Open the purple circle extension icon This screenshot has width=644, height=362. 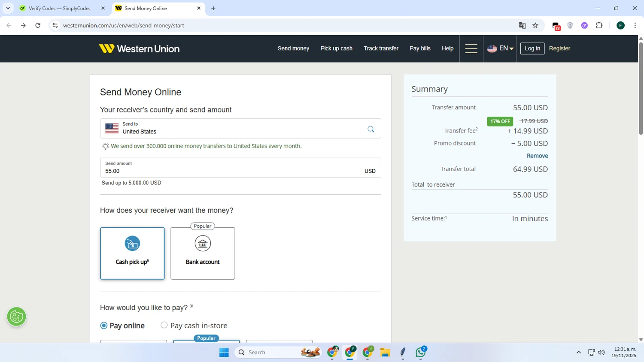pyautogui.click(x=584, y=25)
